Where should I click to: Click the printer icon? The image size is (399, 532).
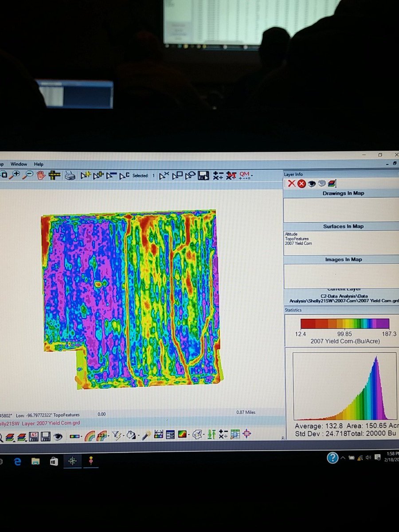70,176
